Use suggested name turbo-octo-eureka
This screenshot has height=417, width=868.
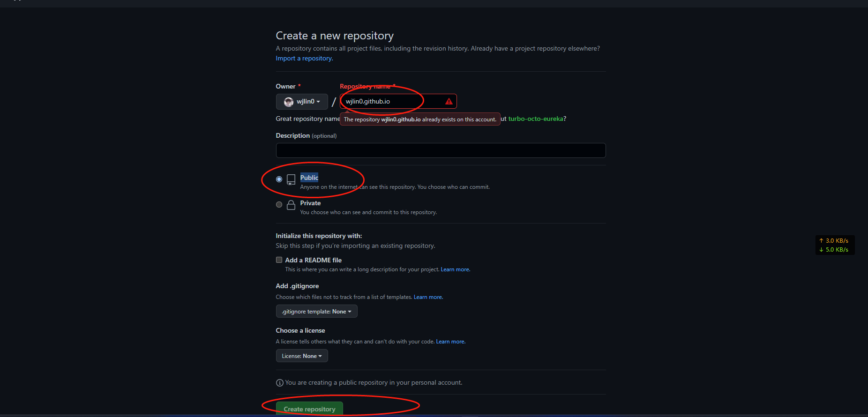536,119
